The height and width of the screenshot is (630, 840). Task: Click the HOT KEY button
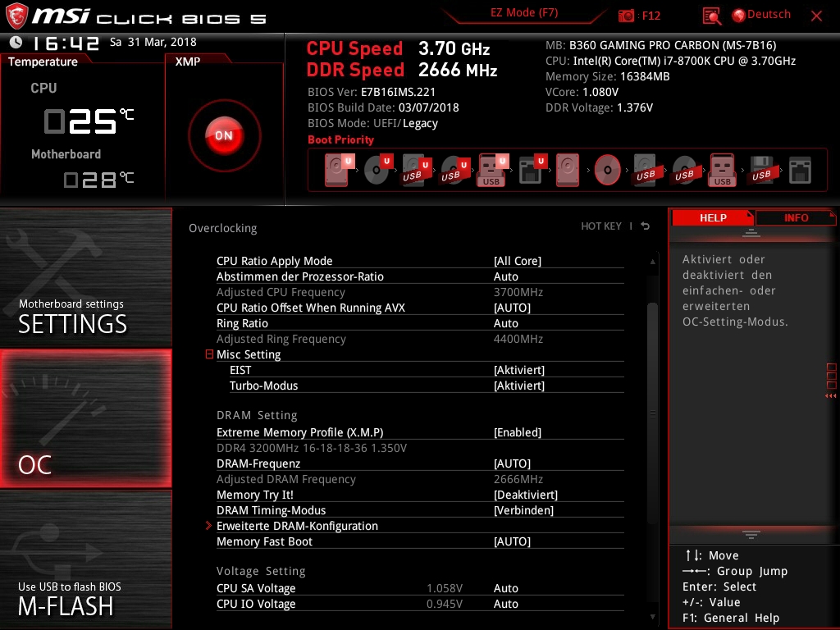click(x=601, y=226)
